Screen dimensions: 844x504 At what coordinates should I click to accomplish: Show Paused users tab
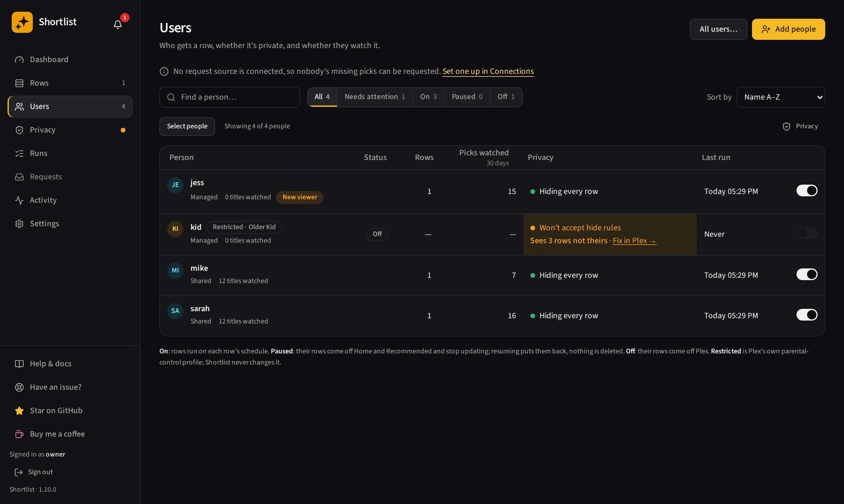pyautogui.click(x=467, y=97)
